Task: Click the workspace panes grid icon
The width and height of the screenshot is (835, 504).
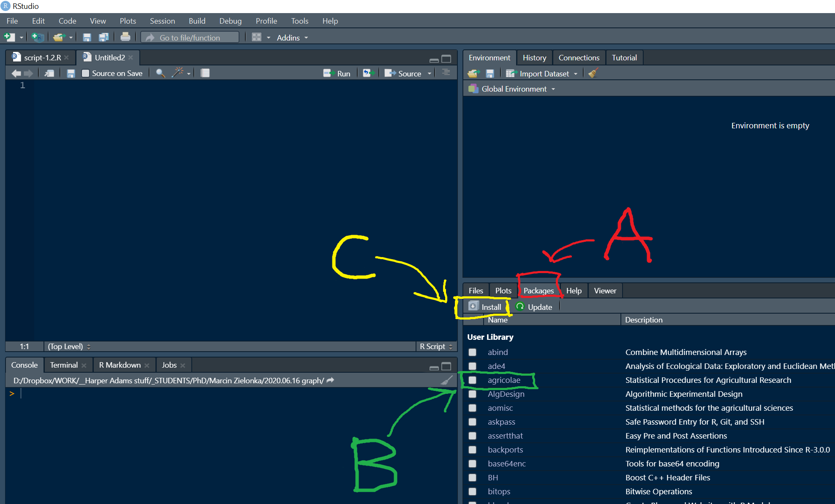Action: (256, 38)
